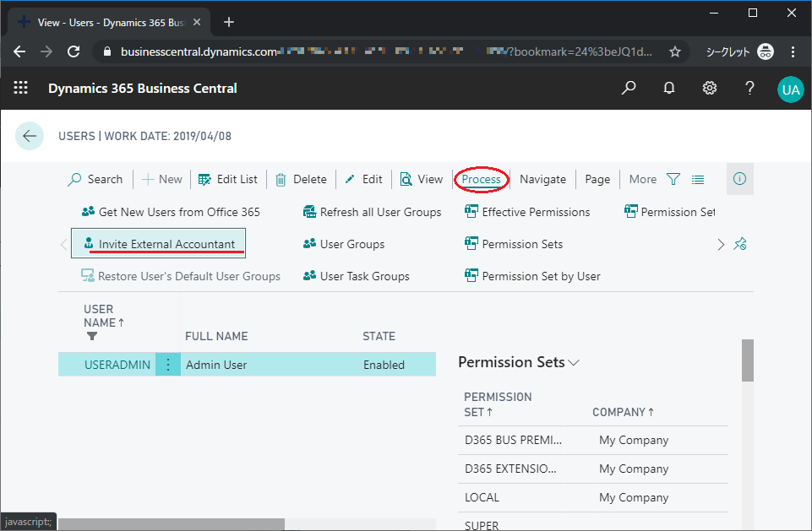Click the View action
This screenshot has width=812, height=531.
[422, 179]
